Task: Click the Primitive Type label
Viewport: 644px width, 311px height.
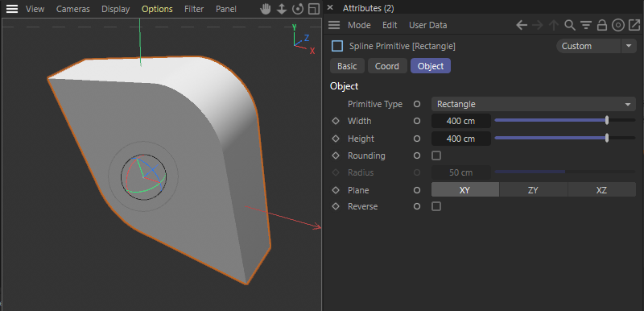Action: (375, 105)
